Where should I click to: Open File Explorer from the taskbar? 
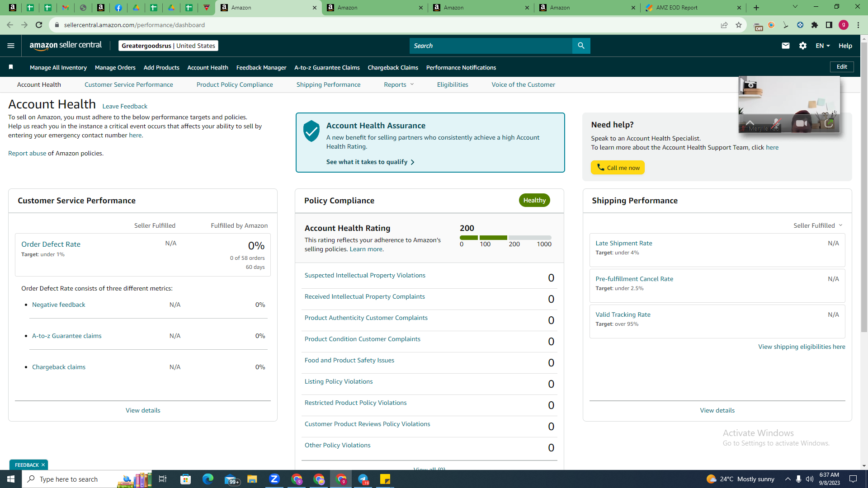coord(252,479)
